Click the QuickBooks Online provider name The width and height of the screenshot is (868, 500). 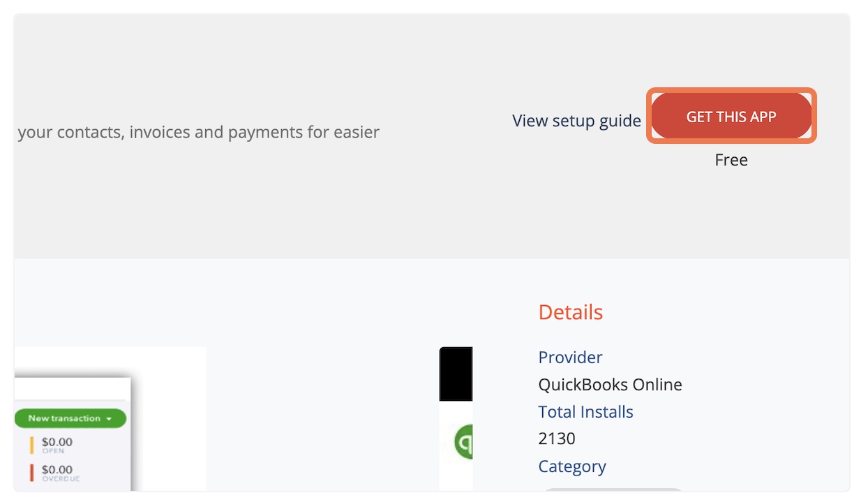610,385
